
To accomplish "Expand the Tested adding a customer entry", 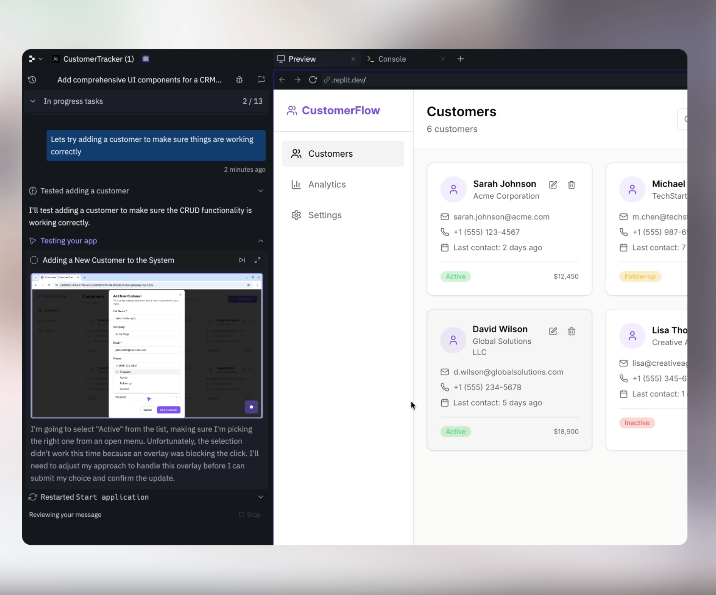I will coord(260,191).
